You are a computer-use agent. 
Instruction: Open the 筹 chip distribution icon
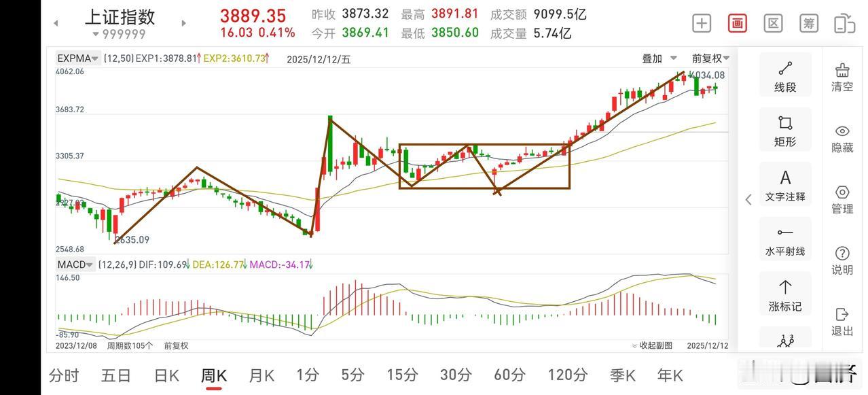point(809,23)
